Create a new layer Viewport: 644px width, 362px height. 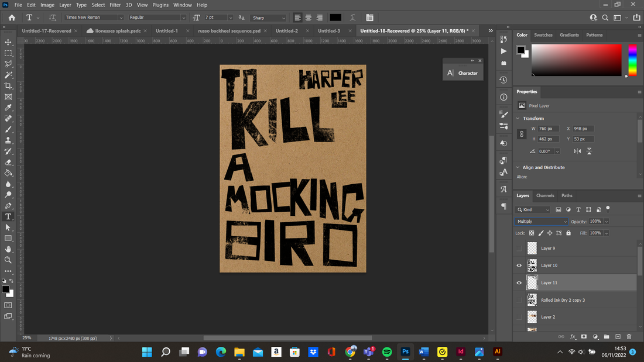pyautogui.click(x=618, y=336)
